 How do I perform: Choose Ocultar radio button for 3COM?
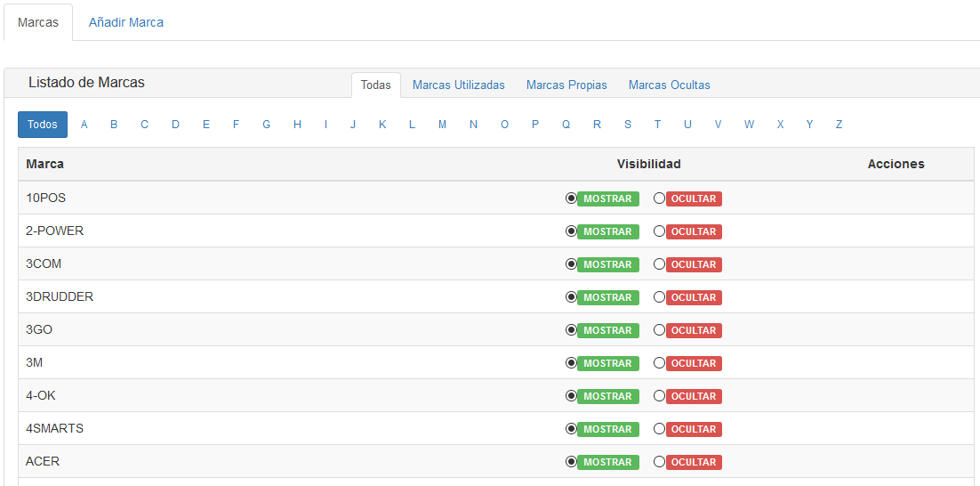(x=659, y=264)
